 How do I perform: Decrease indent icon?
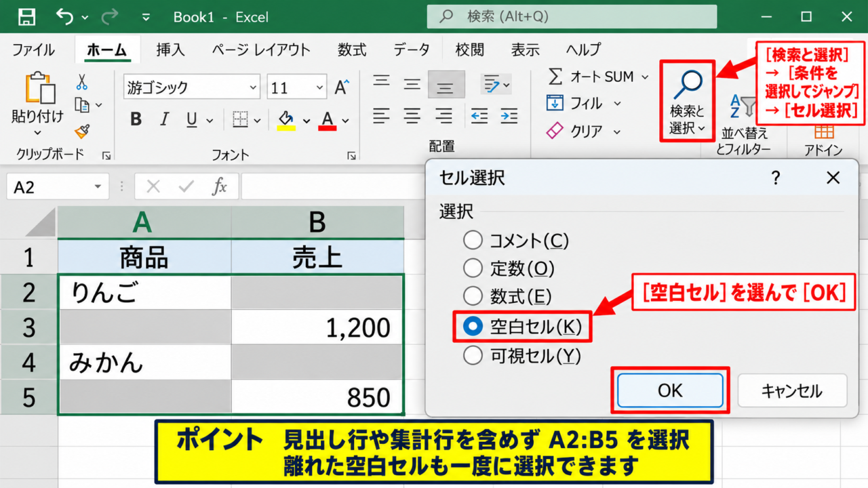tap(479, 115)
